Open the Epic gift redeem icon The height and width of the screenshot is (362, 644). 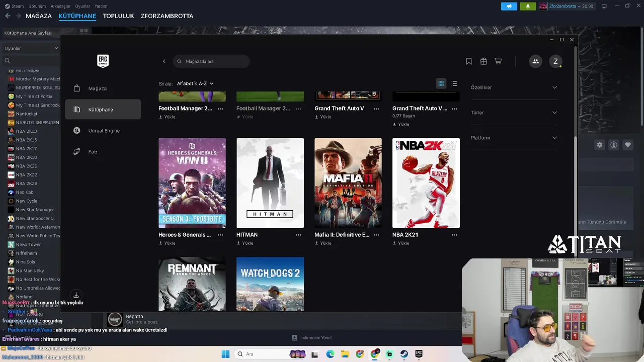484,61
